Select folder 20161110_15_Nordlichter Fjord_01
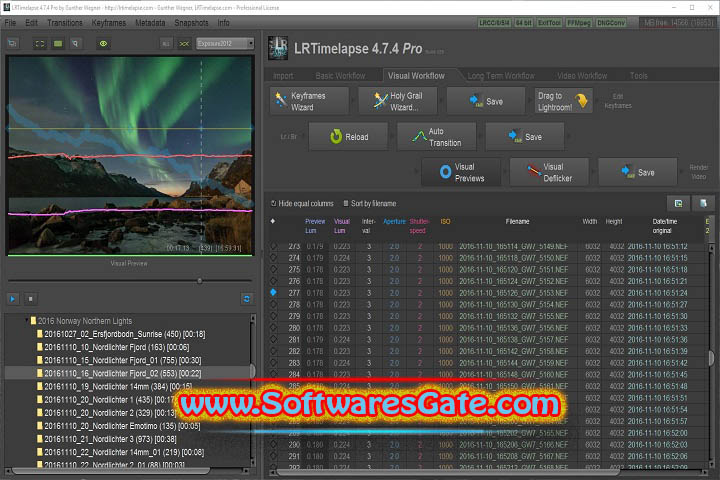 [x=119, y=360]
